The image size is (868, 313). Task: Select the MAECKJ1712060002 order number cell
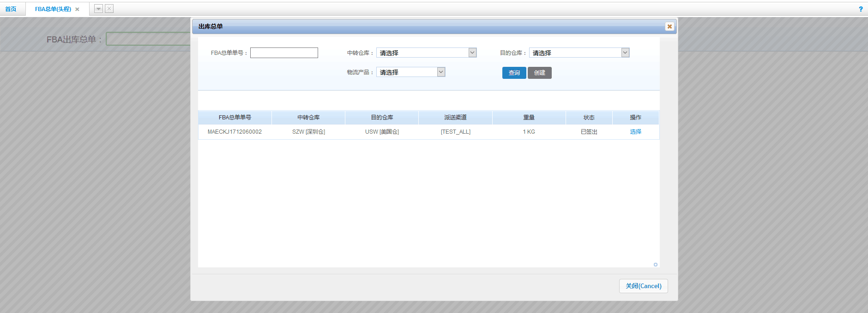pos(235,132)
